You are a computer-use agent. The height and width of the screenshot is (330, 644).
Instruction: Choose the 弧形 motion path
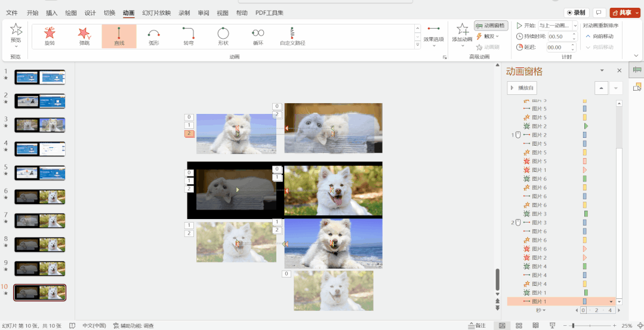click(x=153, y=36)
